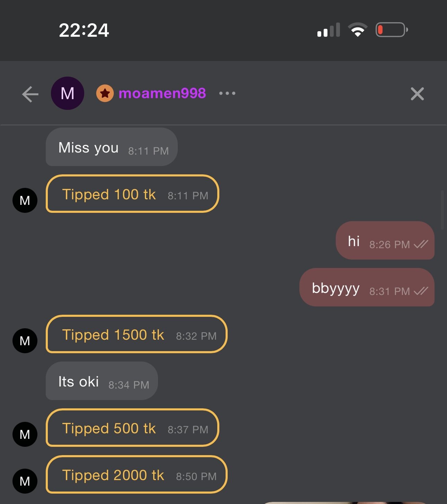Screen dimensions: 447x504
Task: Open the three-dot options menu
Action: tap(227, 93)
